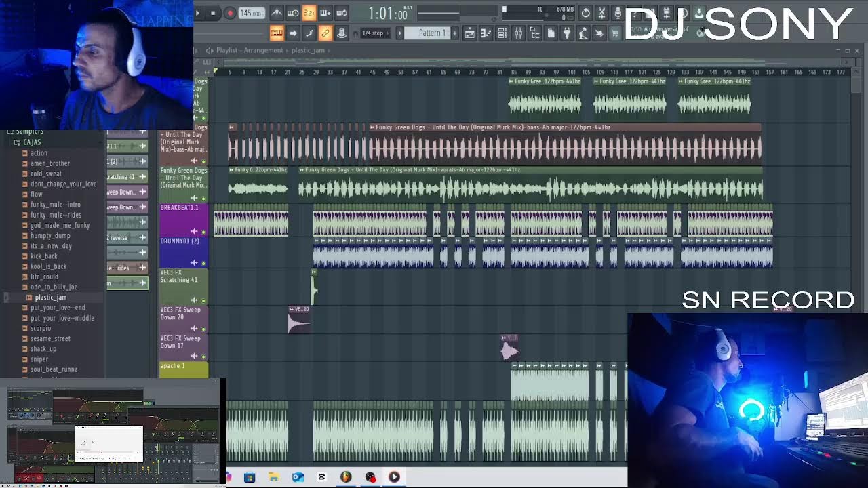Select sesame_street sample in browser
868x488 pixels.
50,338
